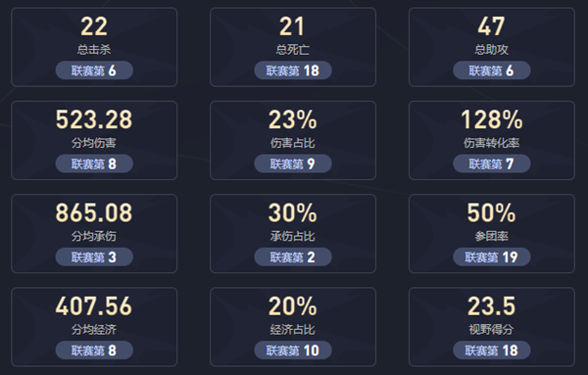Select the 联赛第 10 badge under 经济占比
The width and height of the screenshot is (588, 375).
tap(293, 351)
